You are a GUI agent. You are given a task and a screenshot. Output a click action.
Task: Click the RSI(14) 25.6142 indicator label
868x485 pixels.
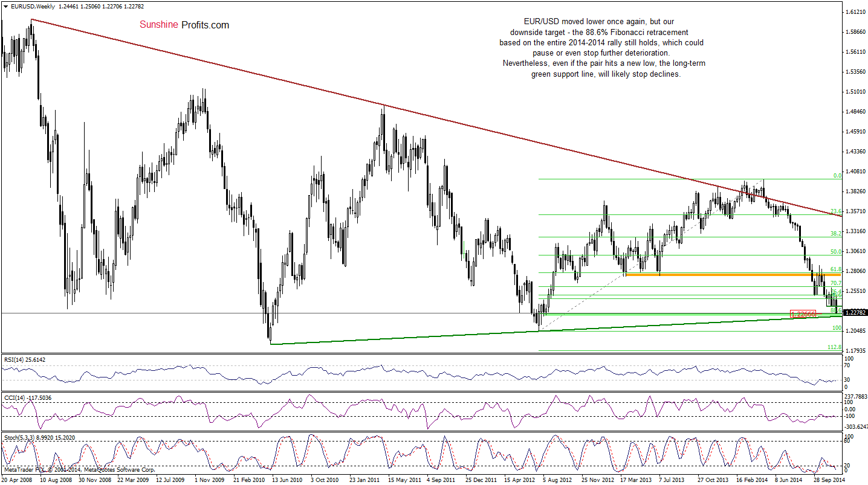pyautogui.click(x=24, y=359)
